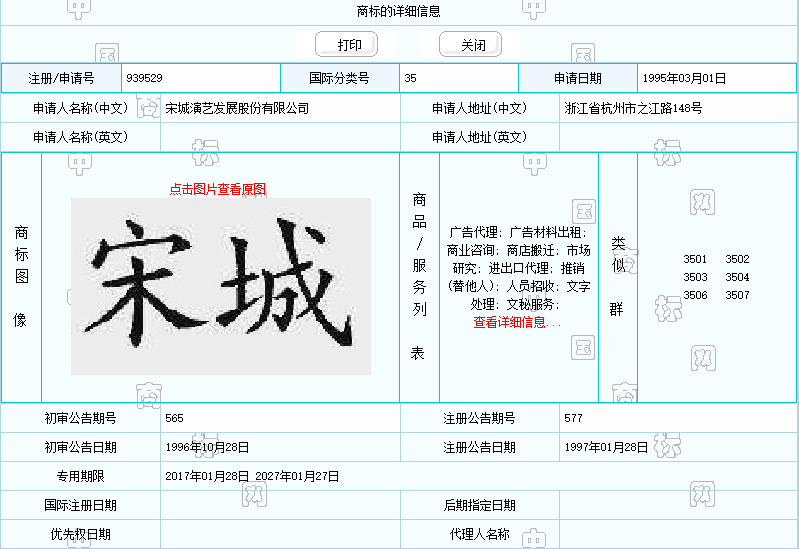
Task: Click the 后期指定日期 label
Action: click(x=480, y=505)
